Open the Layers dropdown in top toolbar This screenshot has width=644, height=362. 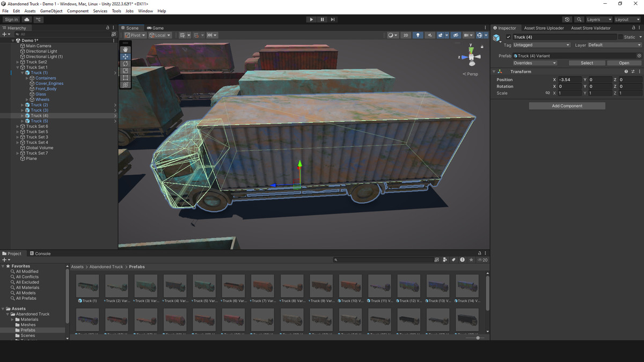598,19
